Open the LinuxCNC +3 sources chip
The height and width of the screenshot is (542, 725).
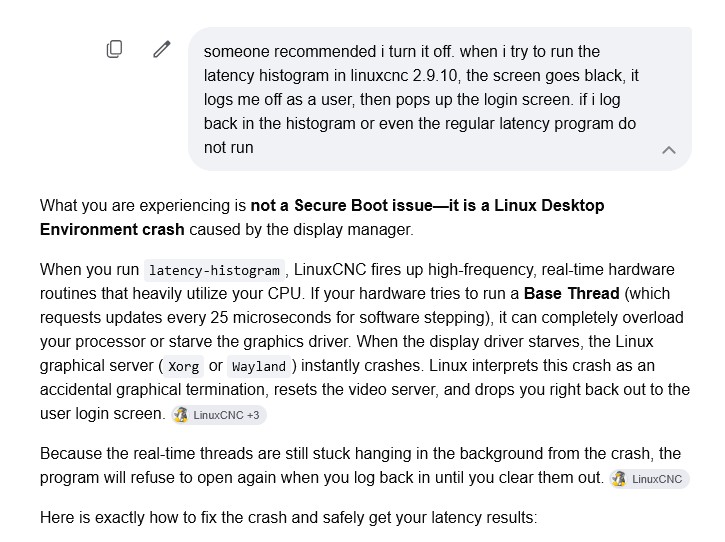(219, 415)
